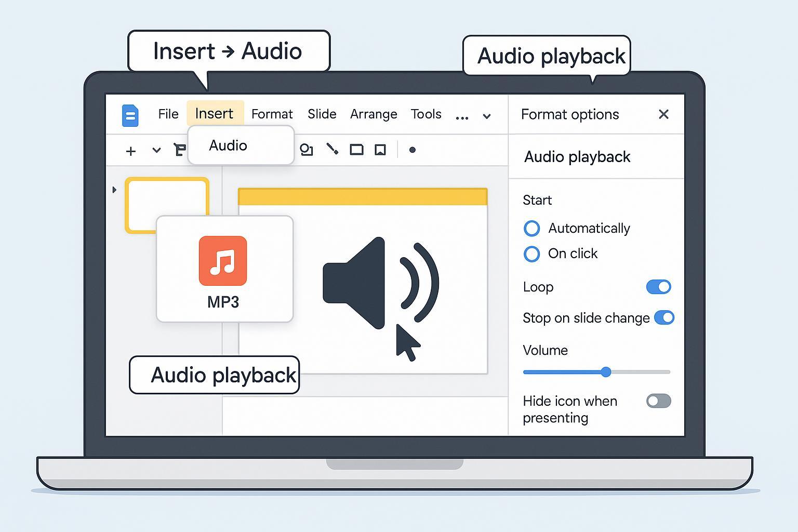
Task: Click the plus new slide icon
Action: point(131,151)
